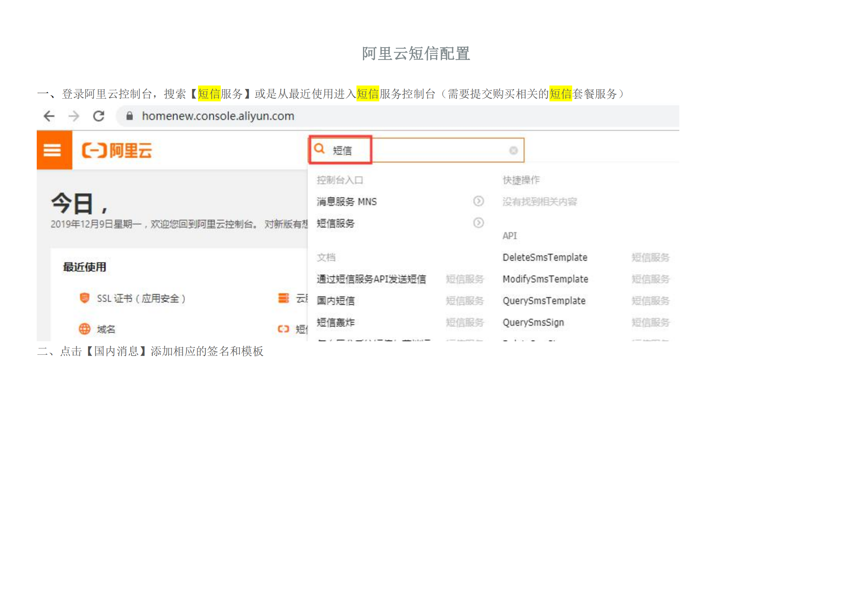Click the date line 2019年12月9日星期一
Viewport: 868px width, 614px height.
(96, 224)
